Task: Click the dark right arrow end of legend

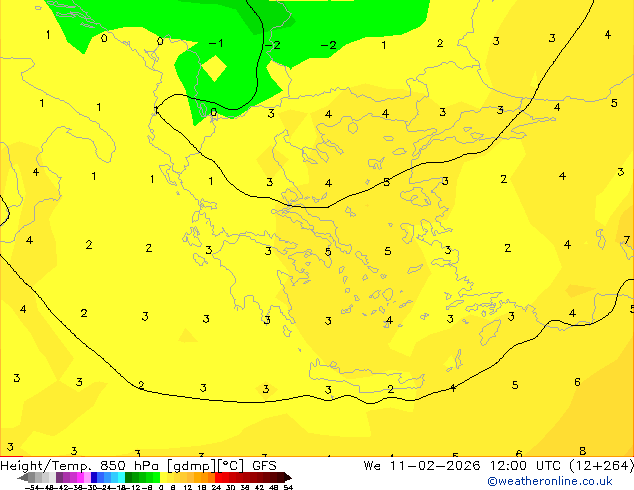Action: [x=288, y=478]
